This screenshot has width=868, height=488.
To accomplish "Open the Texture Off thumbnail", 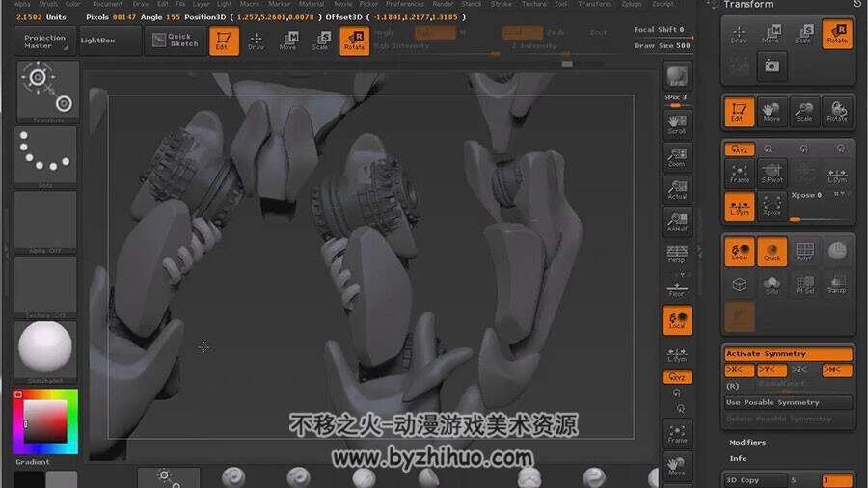I will click(x=45, y=287).
